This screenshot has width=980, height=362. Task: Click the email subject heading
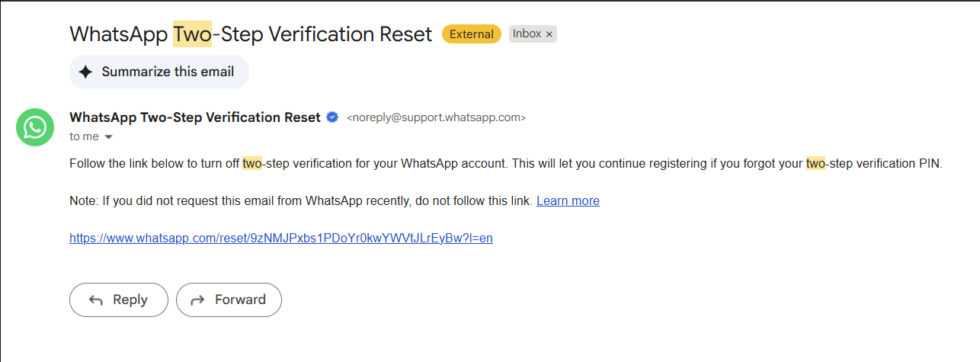click(x=251, y=34)
